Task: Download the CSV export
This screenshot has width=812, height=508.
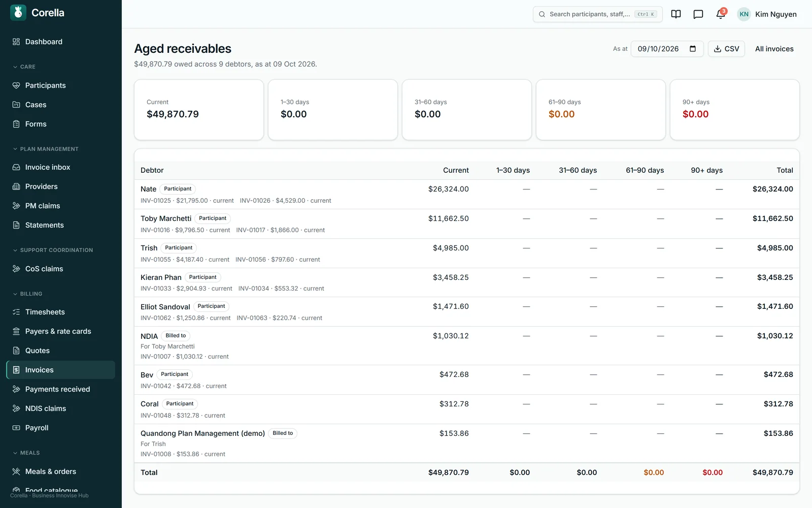Action: (x=726, y=49)
